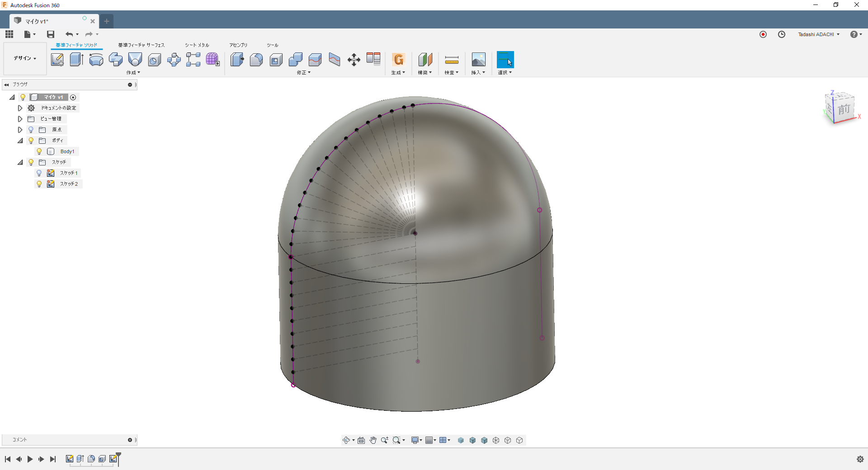This screenshot has height=470, width=868.
Task: Select the Create Sketch tool
Action: click(x=57, y=60)
